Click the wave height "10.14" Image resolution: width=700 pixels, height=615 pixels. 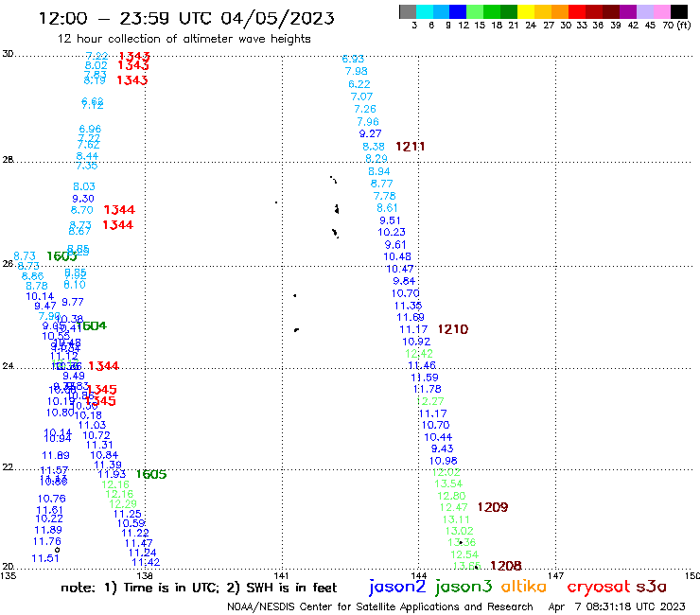[40, 296]
